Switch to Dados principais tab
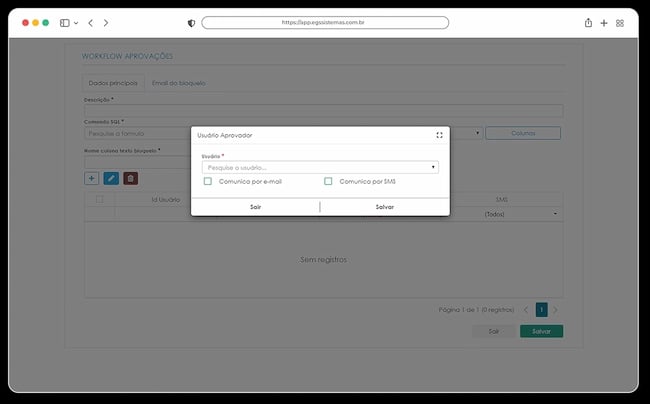650x404 pixels. click(113, 83)
